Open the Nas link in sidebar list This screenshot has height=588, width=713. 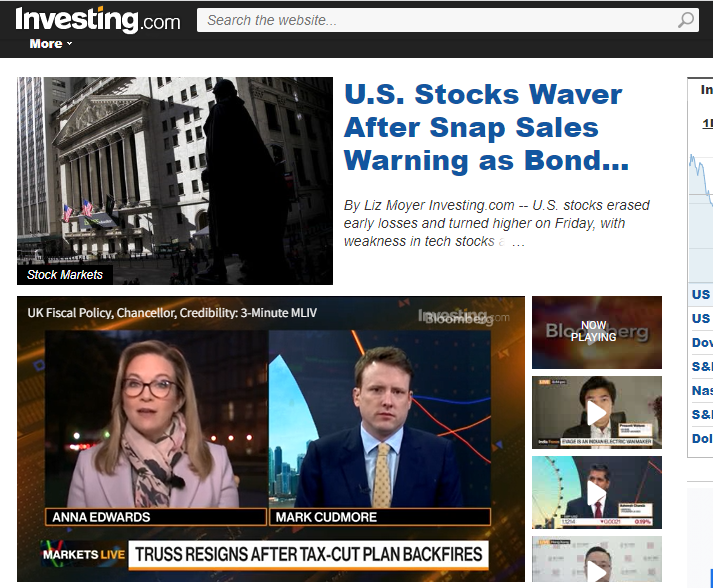click(702, 390)
